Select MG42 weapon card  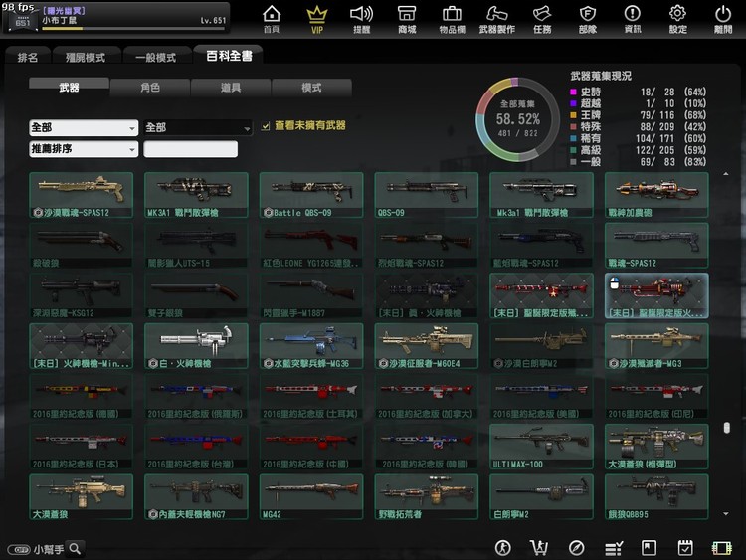[x=311, y=496]
